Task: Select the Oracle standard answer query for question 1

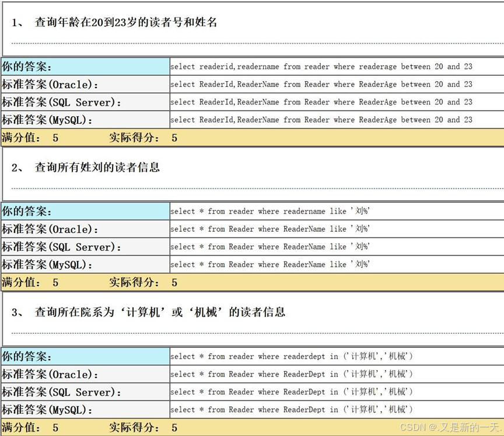Action: click(321, 84)
